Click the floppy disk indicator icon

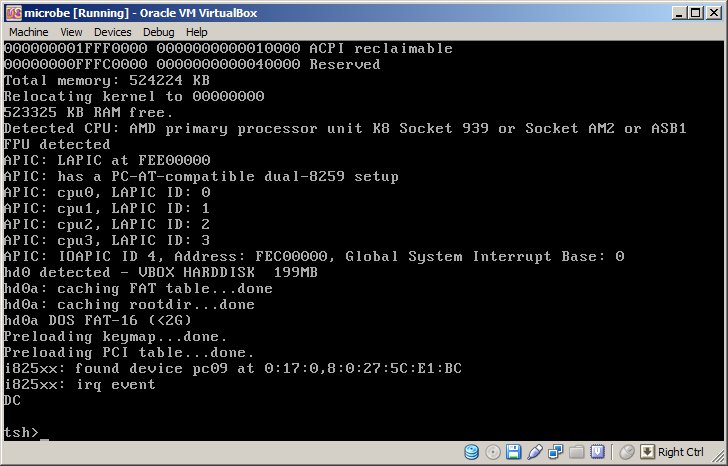513,452
